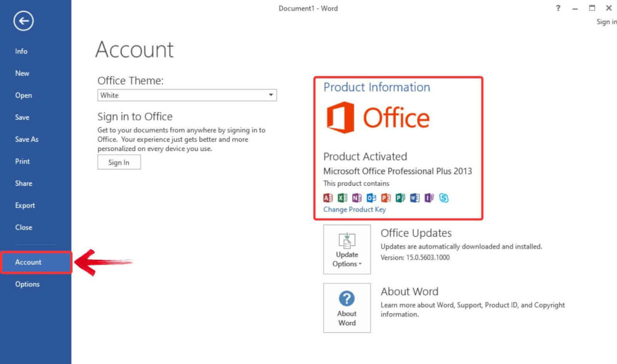Screen dimensions: 617x364
Task: Open the Options menu item
Action: click(x=27, y=284)
